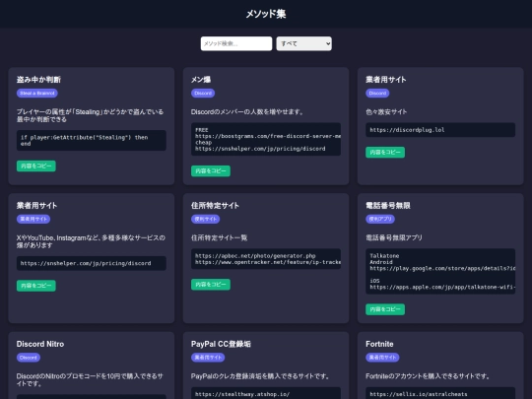The image size is (532, 399).
Task: Click the snshelper.com URL under 色々な爆 description
Action: (86, 263)
